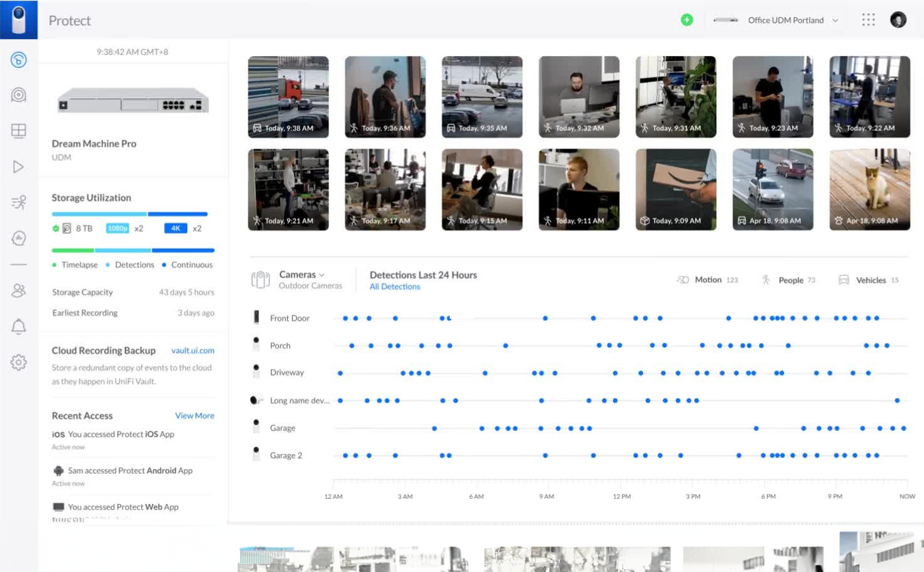
Task: Click the Timelapse green recording bar
Action: pyautogui.click(x=72, y=250)
